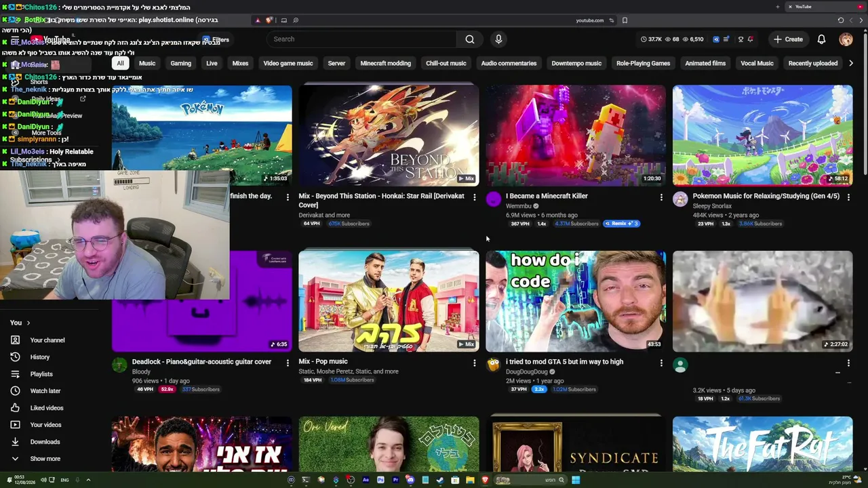868x488 pixels.
Task: Click the Downloads arrow icon
Action: pos(15,442)
